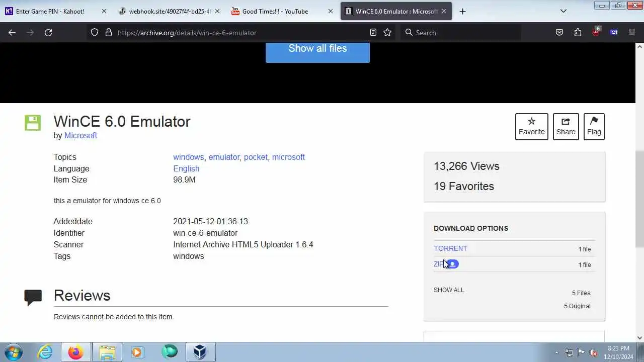The height and width of the screenshot is (362, 644).
Task: Bookmark this page with the star icon
Action: coord(387,33)
